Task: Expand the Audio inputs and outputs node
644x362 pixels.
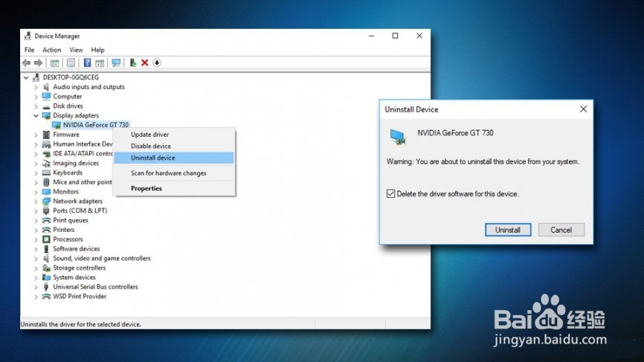Action: click(36, 87)
